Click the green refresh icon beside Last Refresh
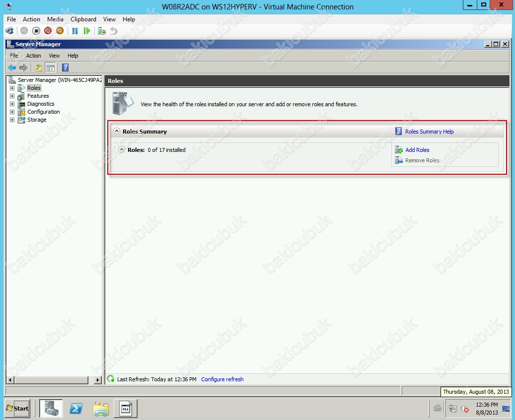 (110, 379)
